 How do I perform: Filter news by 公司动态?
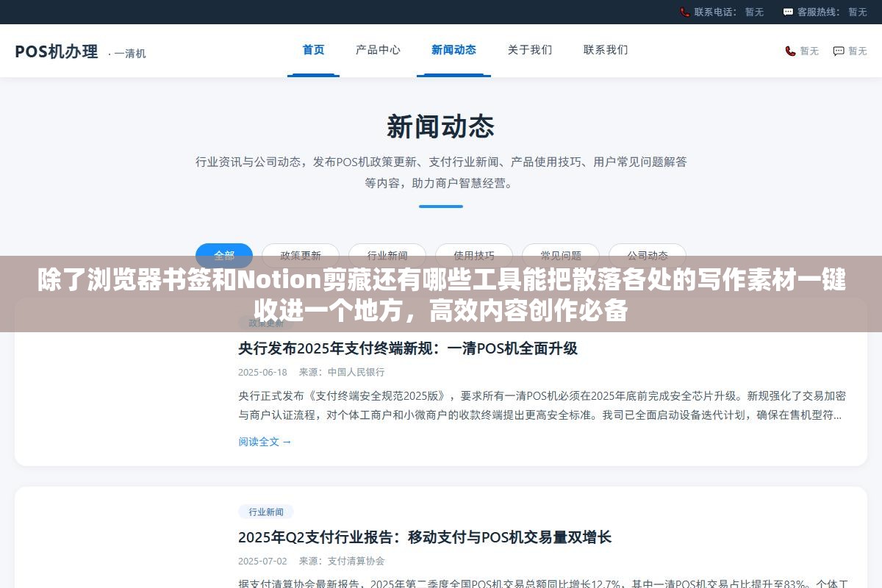[x=648, y=255]
